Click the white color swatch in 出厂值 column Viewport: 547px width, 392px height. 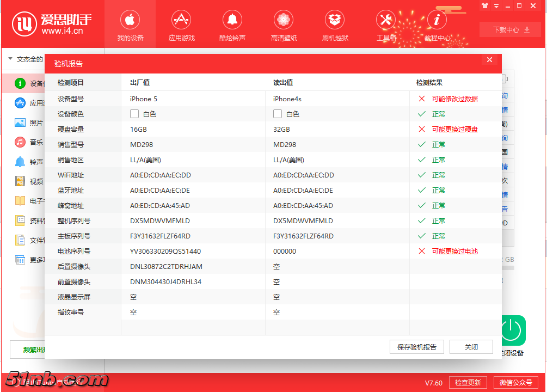[x=134, y=114]
